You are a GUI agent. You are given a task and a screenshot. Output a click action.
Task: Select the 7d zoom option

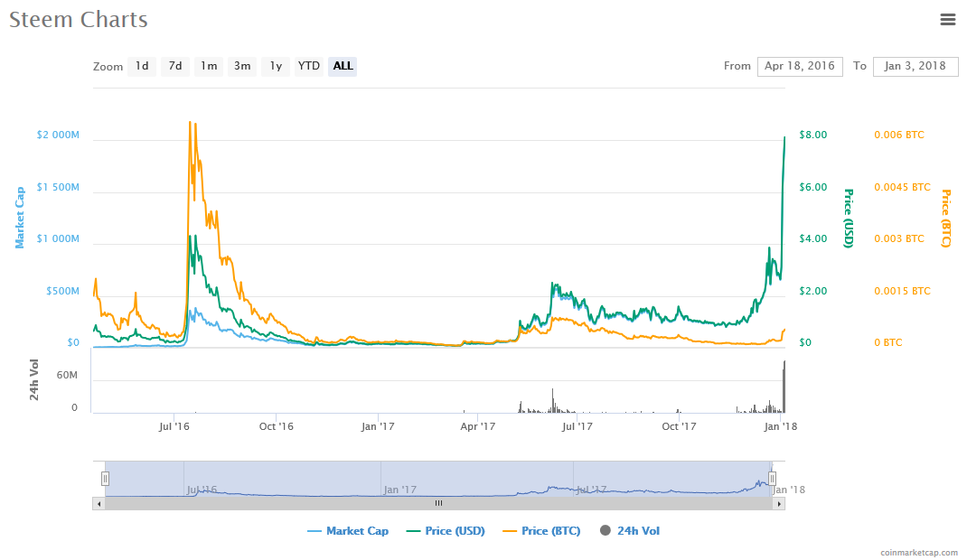click(x=174, y=66)
